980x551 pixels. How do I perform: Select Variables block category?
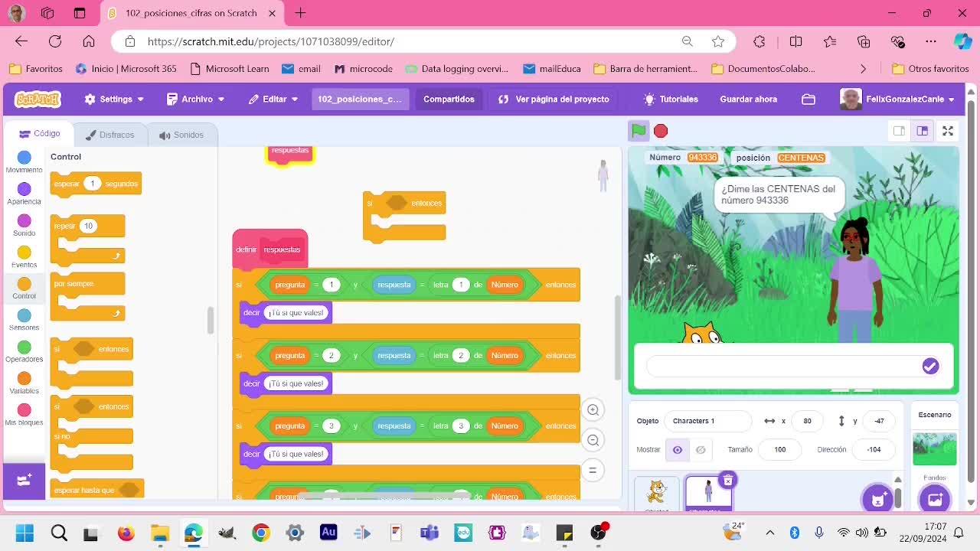pos(24,383)
